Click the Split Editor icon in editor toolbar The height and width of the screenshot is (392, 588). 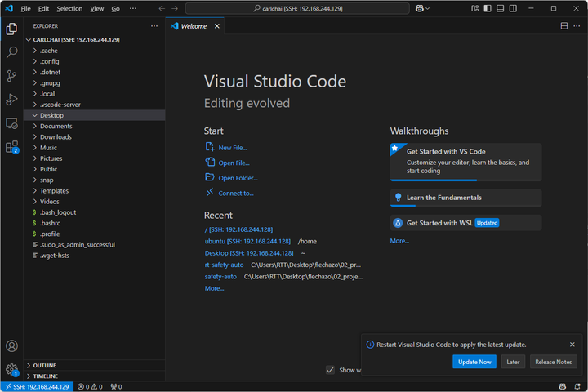pyautogui.click(x=564, y=26)
